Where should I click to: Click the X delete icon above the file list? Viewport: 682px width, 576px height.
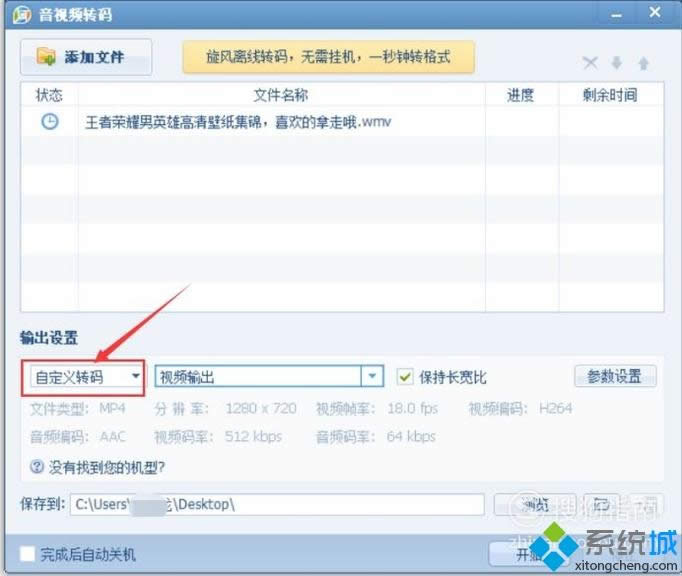pos(590,63)
